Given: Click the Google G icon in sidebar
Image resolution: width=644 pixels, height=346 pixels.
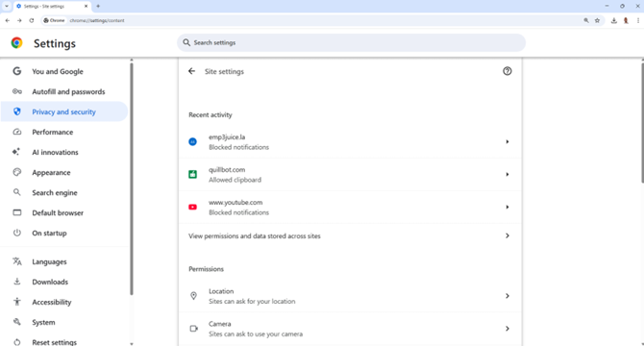Looking at the screenshot, I should 17,71.
